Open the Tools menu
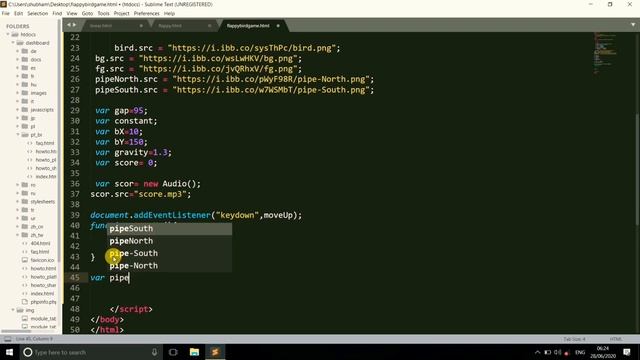 tap(103, 13)
